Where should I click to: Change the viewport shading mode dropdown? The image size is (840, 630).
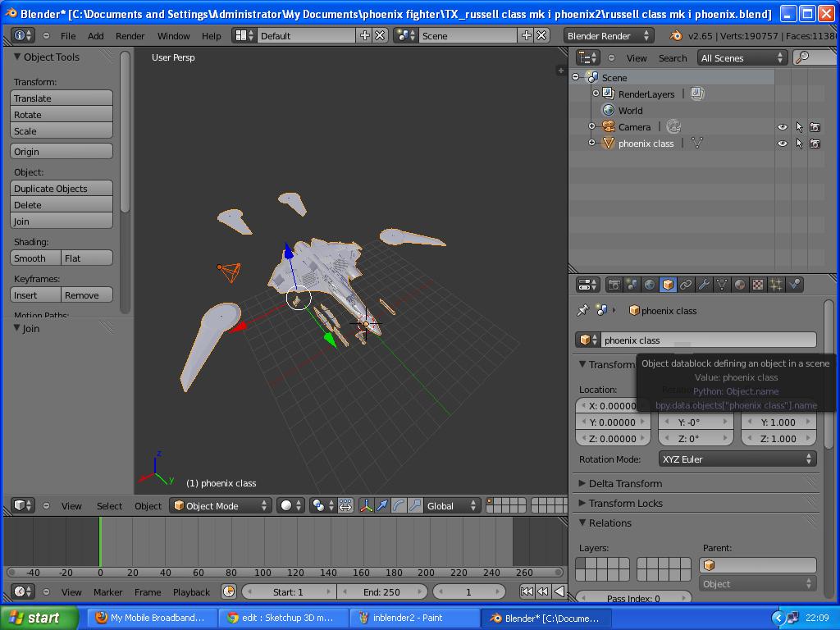coord(291,505)
